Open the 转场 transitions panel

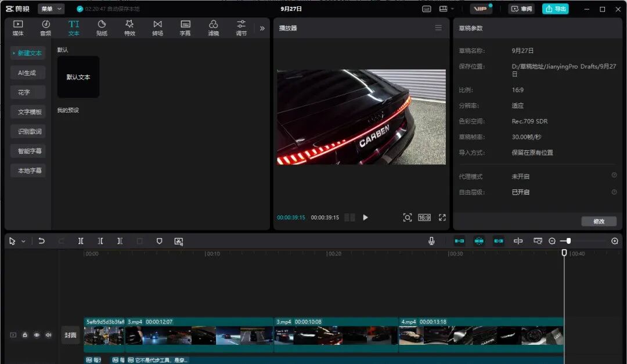[x=157, y=28]
